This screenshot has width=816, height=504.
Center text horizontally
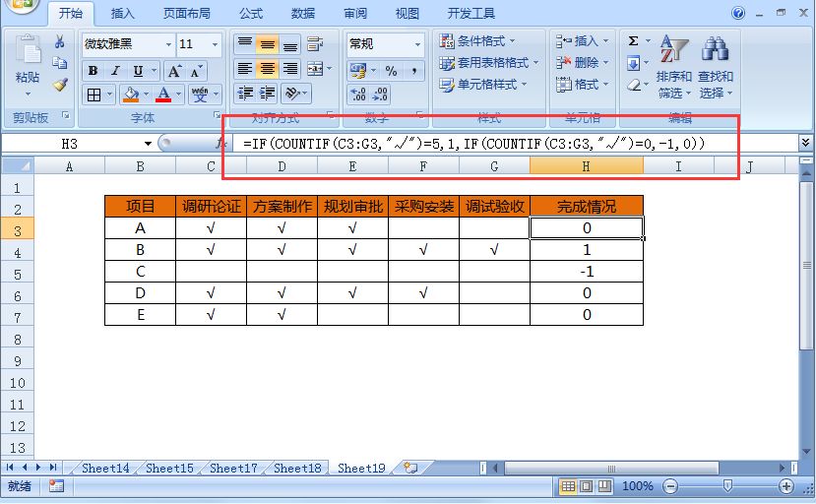pos(268,68)
